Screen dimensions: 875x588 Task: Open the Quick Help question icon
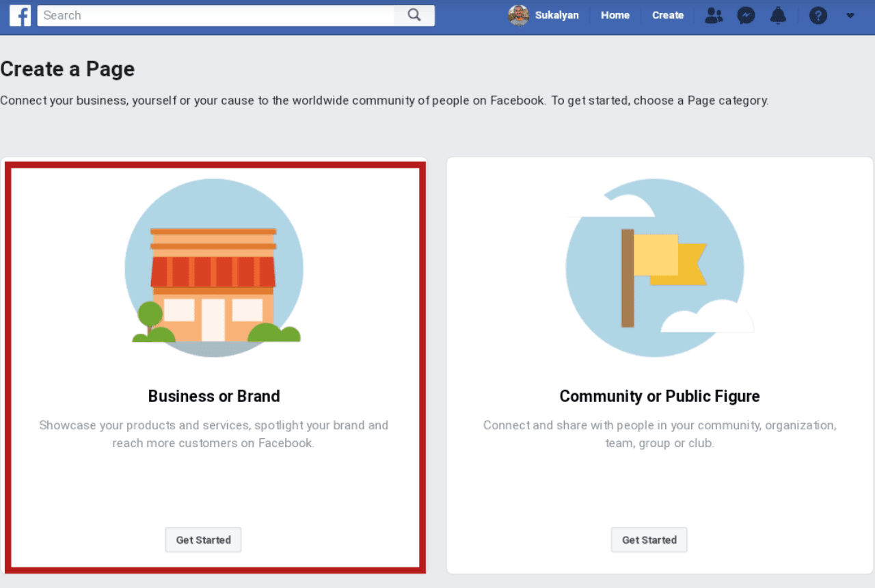pos(818,15)
